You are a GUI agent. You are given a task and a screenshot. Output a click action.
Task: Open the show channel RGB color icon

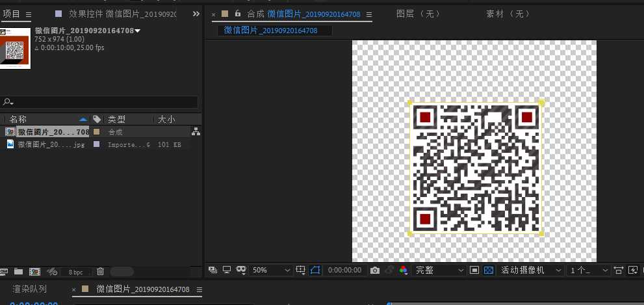click(404, 270)
